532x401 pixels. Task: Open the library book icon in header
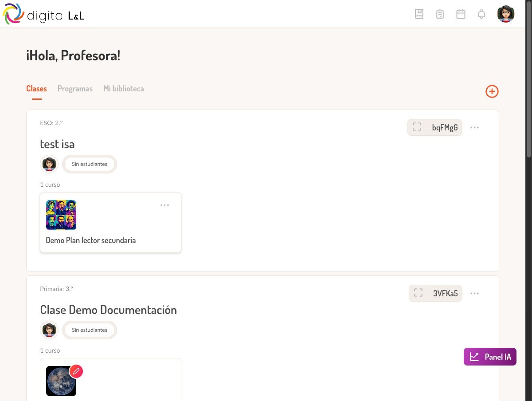[x=419, y=14]
